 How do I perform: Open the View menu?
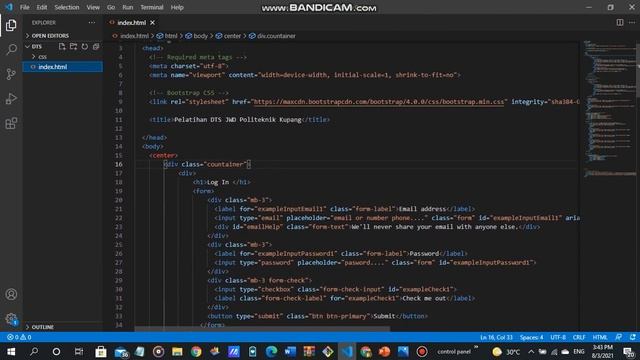pos(93,7)
